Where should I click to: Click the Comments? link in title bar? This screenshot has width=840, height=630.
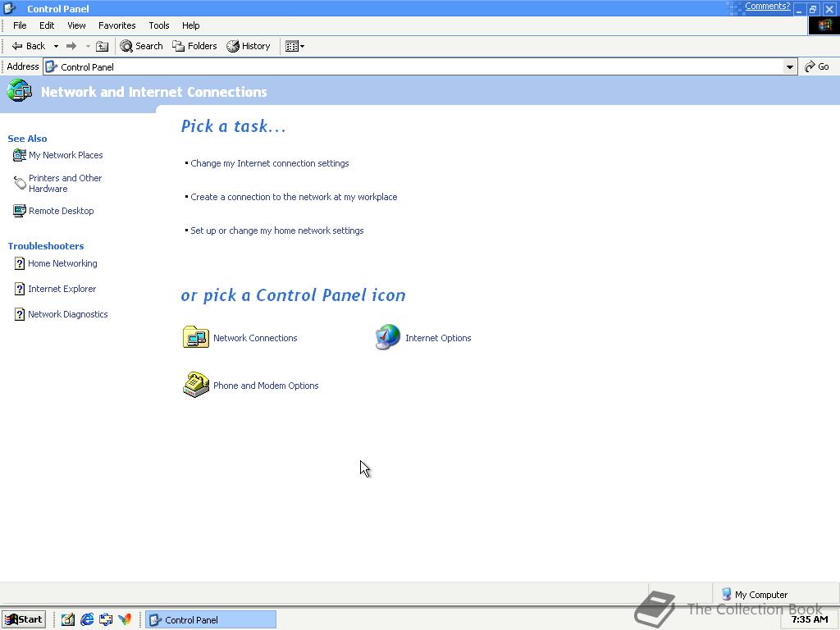tap(767, 7)
